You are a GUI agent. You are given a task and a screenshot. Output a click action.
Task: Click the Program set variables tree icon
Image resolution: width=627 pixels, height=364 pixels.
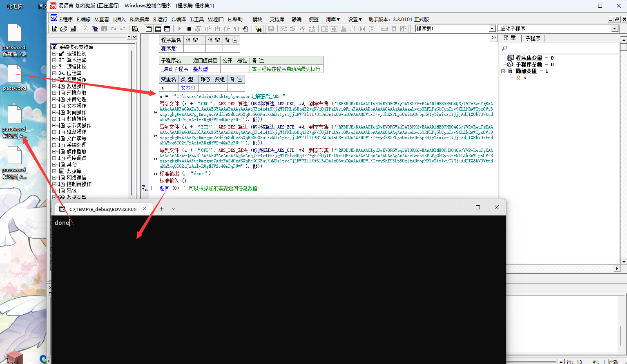(511, 58)
